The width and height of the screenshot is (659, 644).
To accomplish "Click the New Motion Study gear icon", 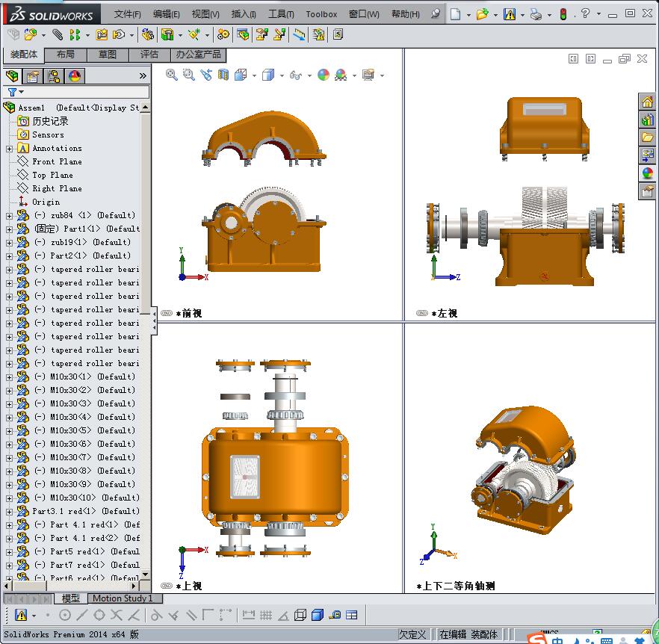I will pos(223,34).
